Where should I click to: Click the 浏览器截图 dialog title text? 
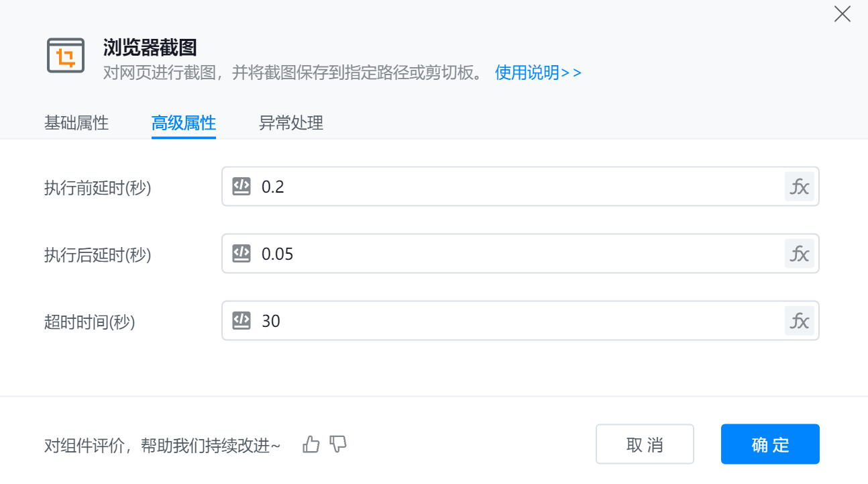click(150, 47)
